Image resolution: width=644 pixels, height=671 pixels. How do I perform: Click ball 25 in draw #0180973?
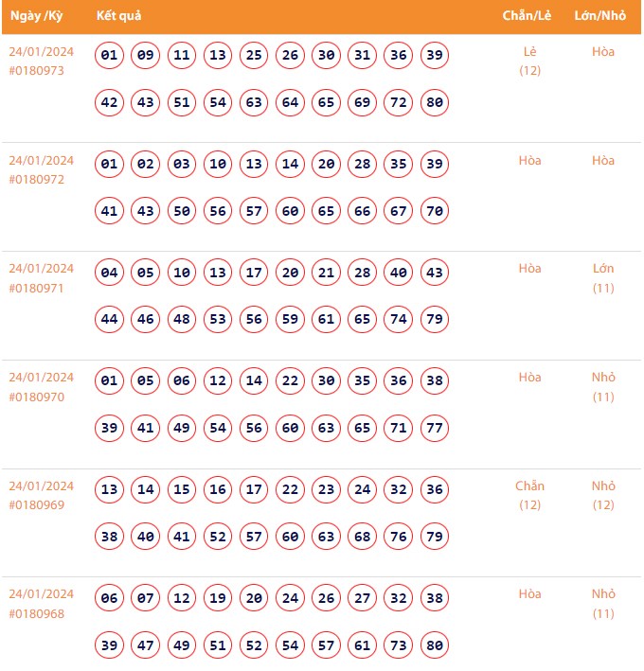coord(254,55)
